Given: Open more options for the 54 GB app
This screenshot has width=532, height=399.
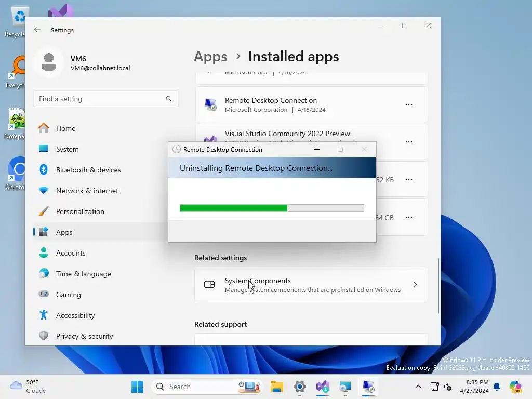Looking at the screenshot, I should point(409,217).
